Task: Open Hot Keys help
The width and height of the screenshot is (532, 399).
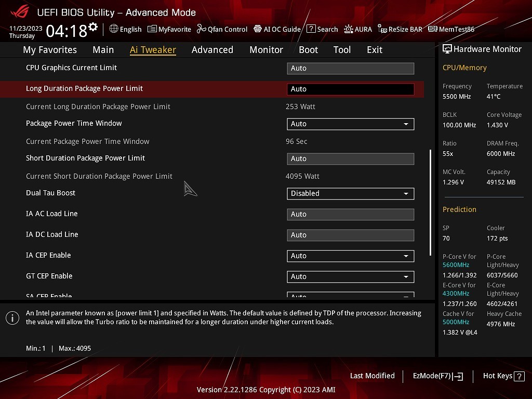Action: (503, 376)
